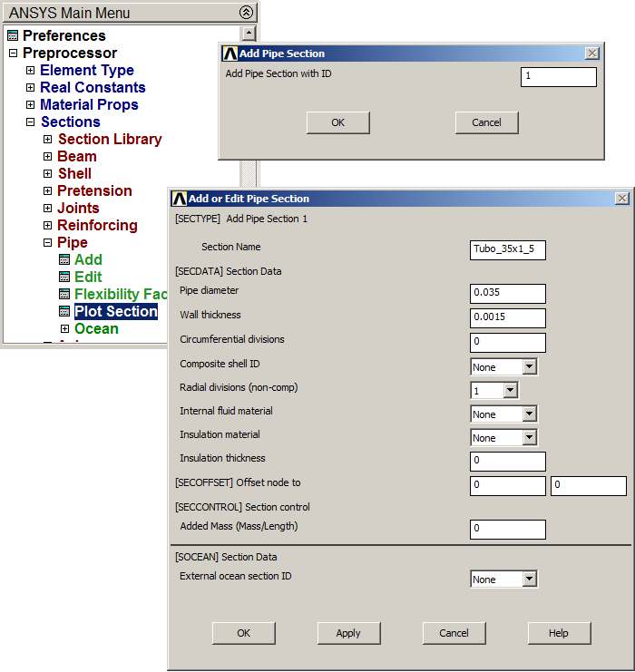Click the main menu scrollbar up arrow
Image resolution: width=635 pixels, height=672 pixels.
pyautogui.click(x=249, y=34)
